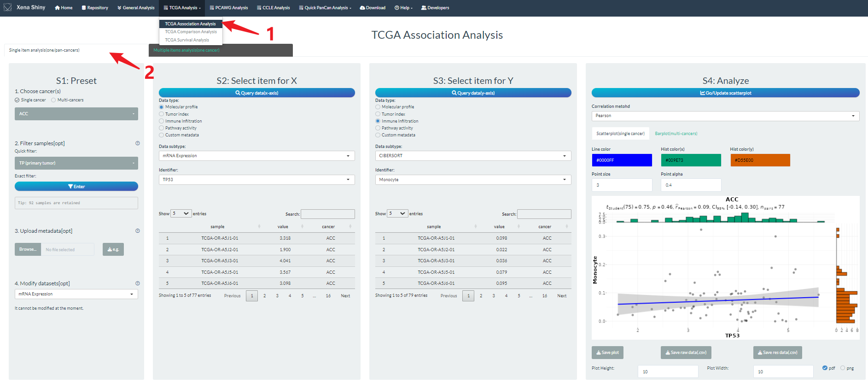This screenshot has width=868, height=383.
Task: Switch to Barplot(multi-cancers) tab
Action: click(x=676, y=134)
